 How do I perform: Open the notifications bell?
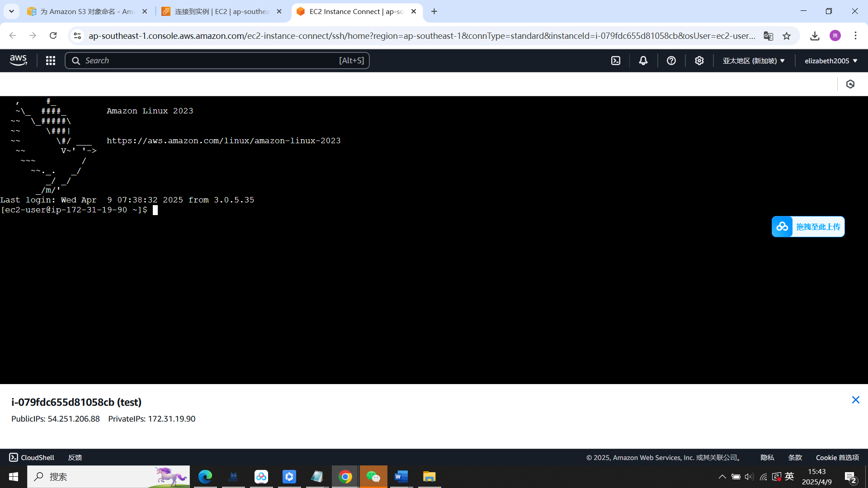[x=643, y=61]
